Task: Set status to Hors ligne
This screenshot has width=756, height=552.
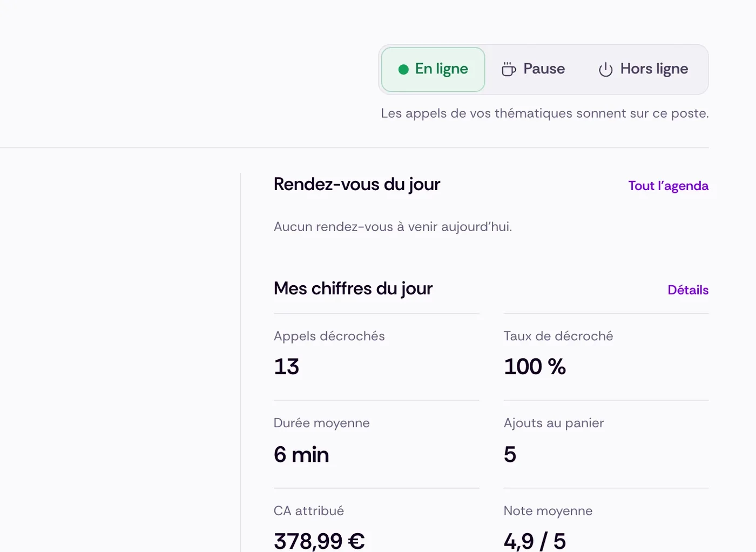Action: [643, 69]
